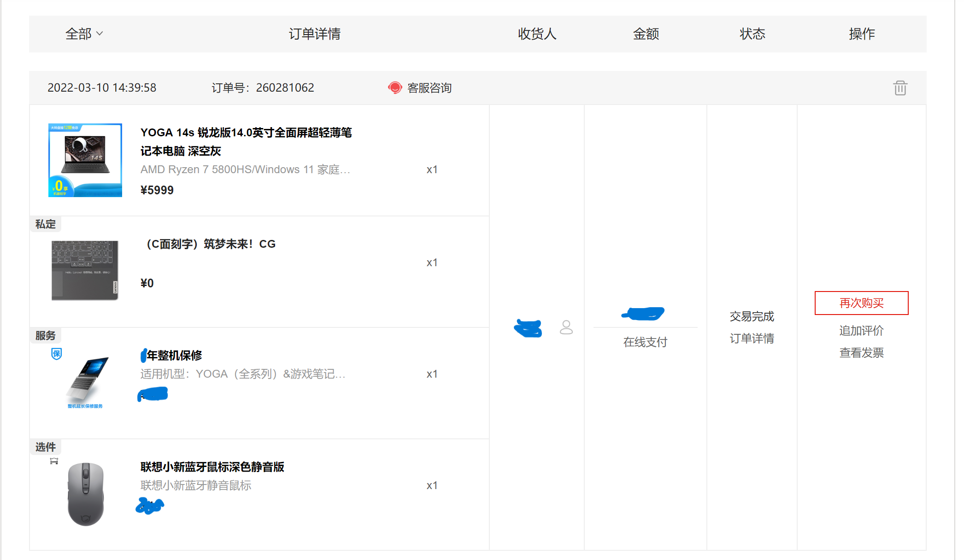Expand the 全部 order filter dropdown
964x560 pixels.
pos(84,34)
